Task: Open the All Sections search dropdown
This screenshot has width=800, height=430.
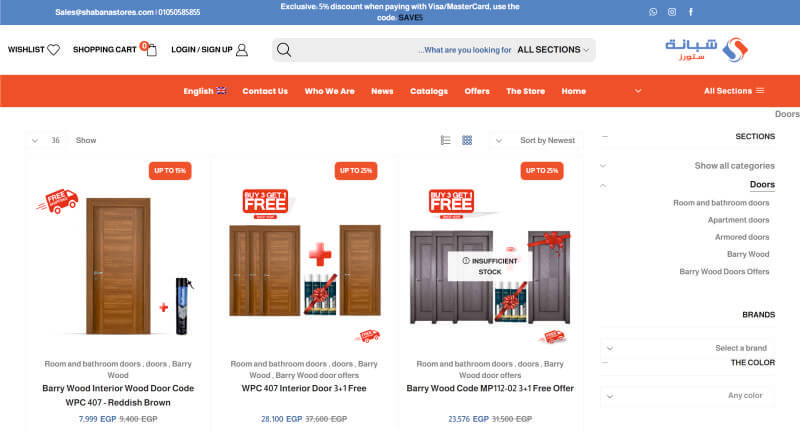Action: [x=553, y=49]
